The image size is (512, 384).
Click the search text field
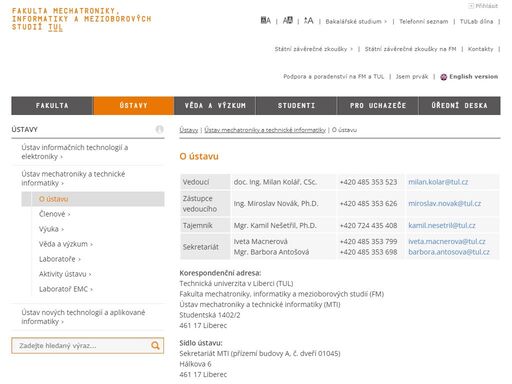coord(81,345)
